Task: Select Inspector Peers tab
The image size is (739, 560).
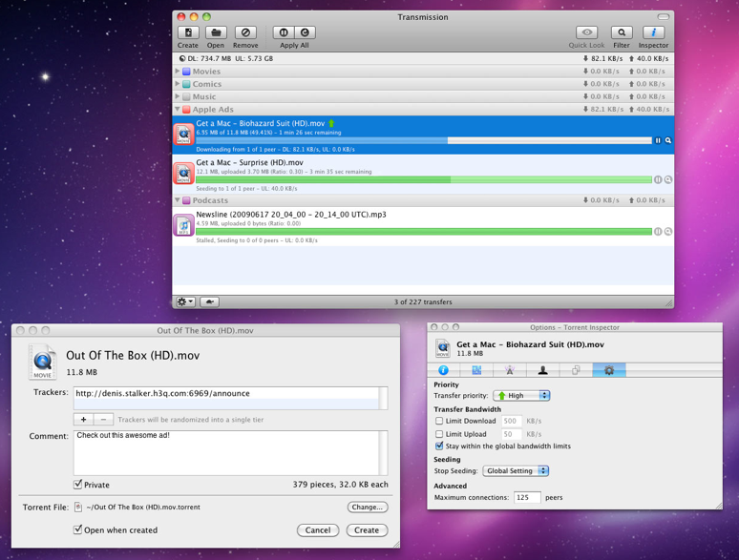Action: click(543, 370)
